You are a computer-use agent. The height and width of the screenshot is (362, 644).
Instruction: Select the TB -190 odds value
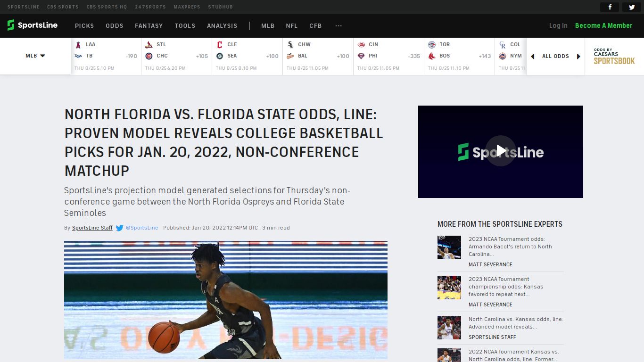[x=132, y=57]
